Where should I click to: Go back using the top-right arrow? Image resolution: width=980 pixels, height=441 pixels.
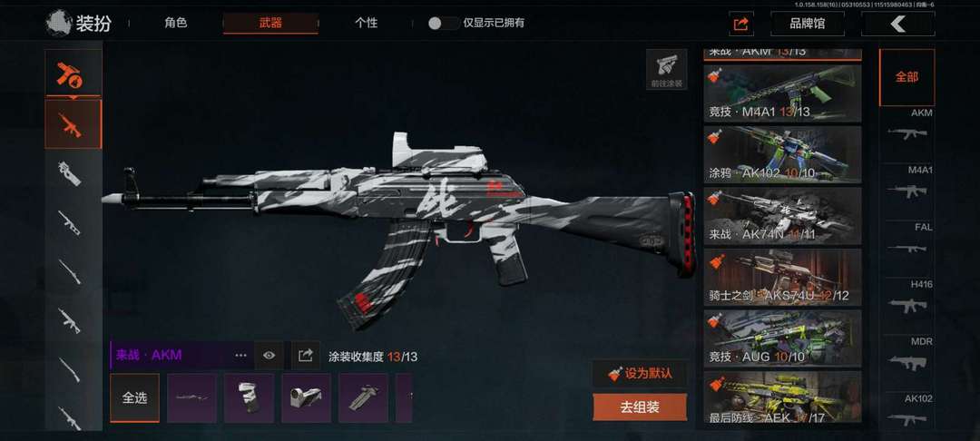click(898, 24)
